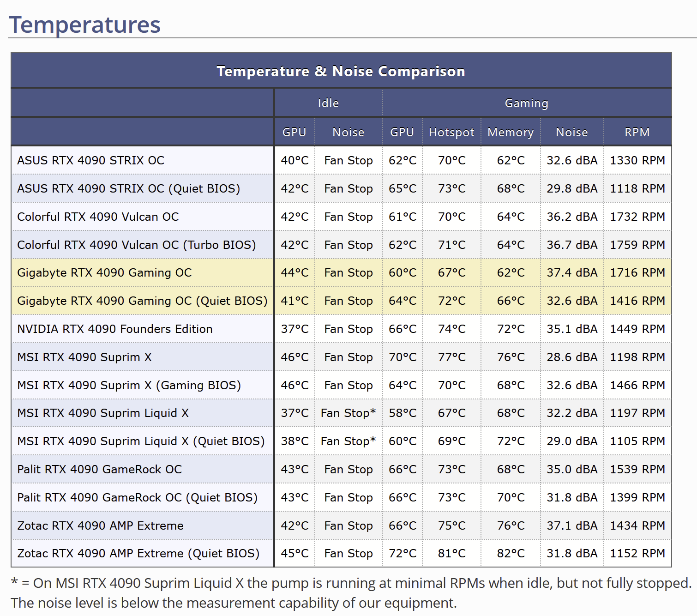Click the Gaming column group header
Image resolution: width=697 pixels, height=616 pixels.
pyautogui.click(x=526, y=103)
